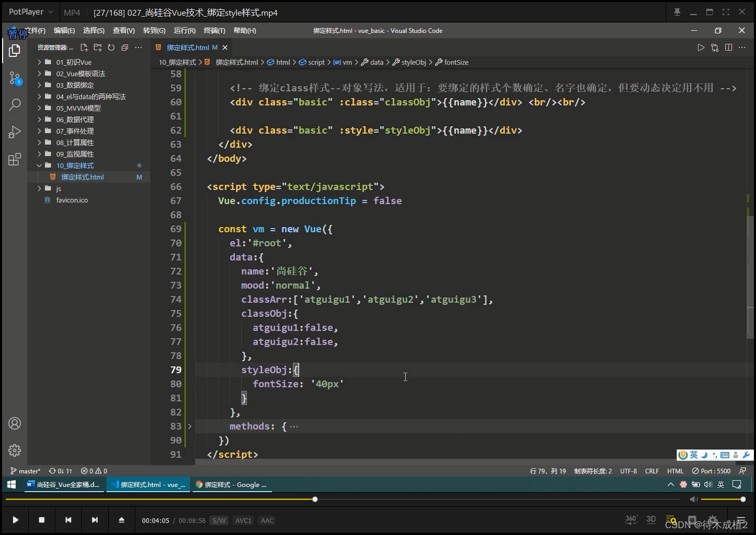
Task: Click the Run play icon in editor title bar
Action: [x=701, y=47]
